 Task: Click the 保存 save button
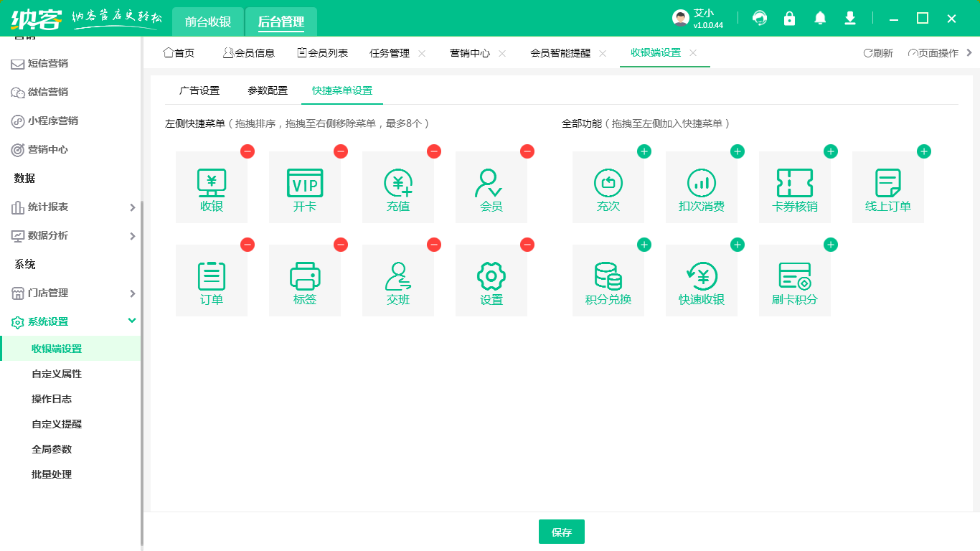coord(562,532)
